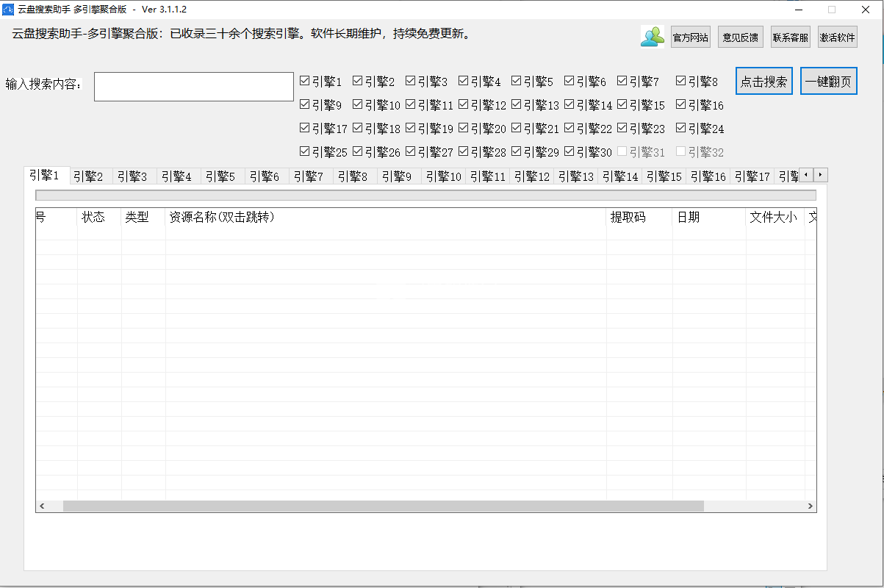This screenshot has width=884, height=588.
Task: Click the user contacts icon near 官方网站
Action: [x=652, y=37]
